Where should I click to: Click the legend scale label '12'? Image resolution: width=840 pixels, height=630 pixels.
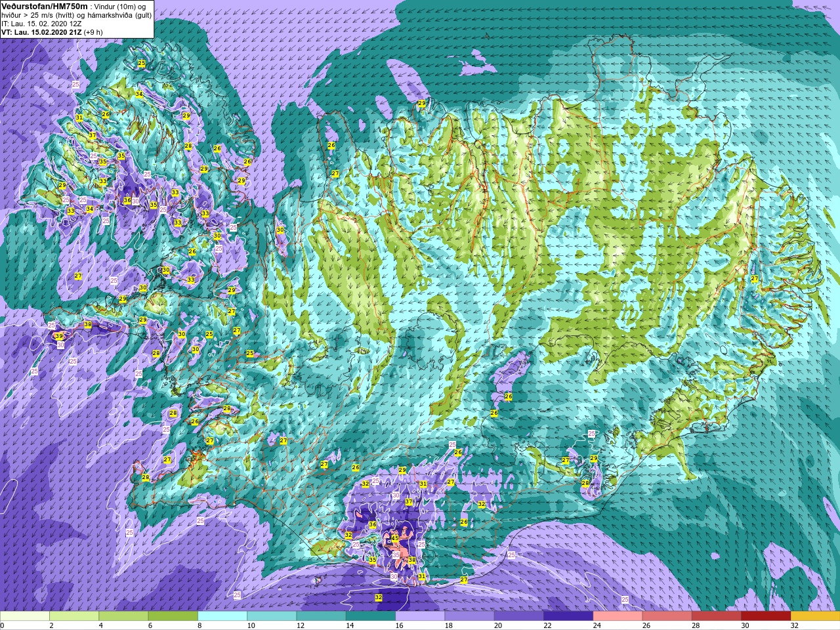coord(301,625)
